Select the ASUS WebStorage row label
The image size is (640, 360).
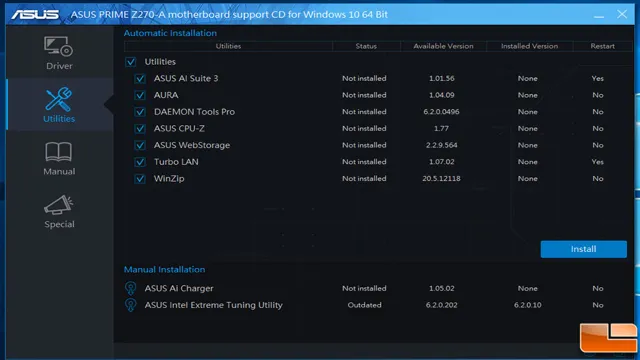pyautogui.click(x=192, y=145)
